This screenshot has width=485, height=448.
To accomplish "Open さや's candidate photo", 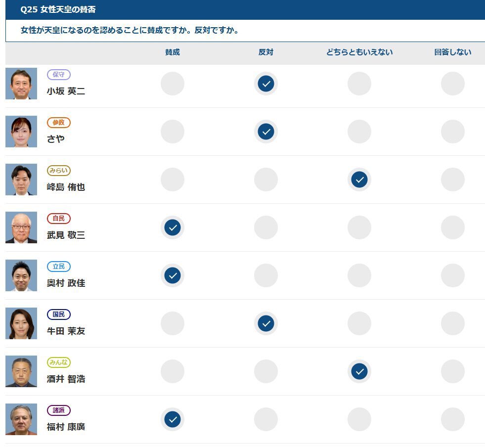I will tap(21, 132).
